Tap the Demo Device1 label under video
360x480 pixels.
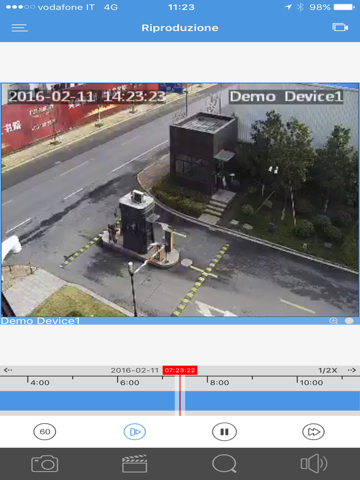click(40, 321)
